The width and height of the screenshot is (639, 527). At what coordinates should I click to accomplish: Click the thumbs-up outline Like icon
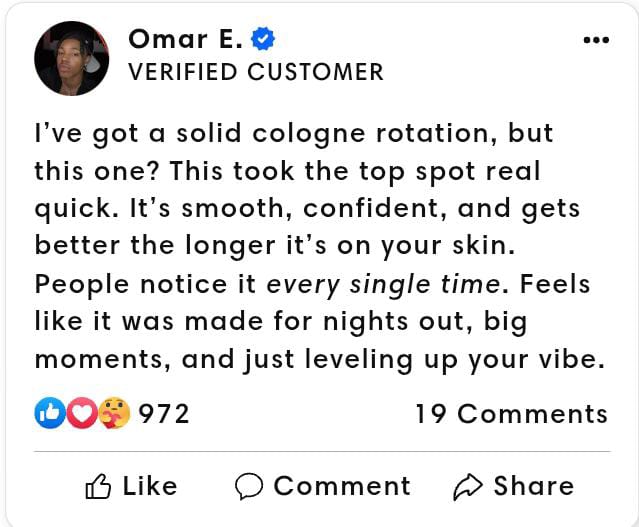pyautogui.click(x=98, y=487)
